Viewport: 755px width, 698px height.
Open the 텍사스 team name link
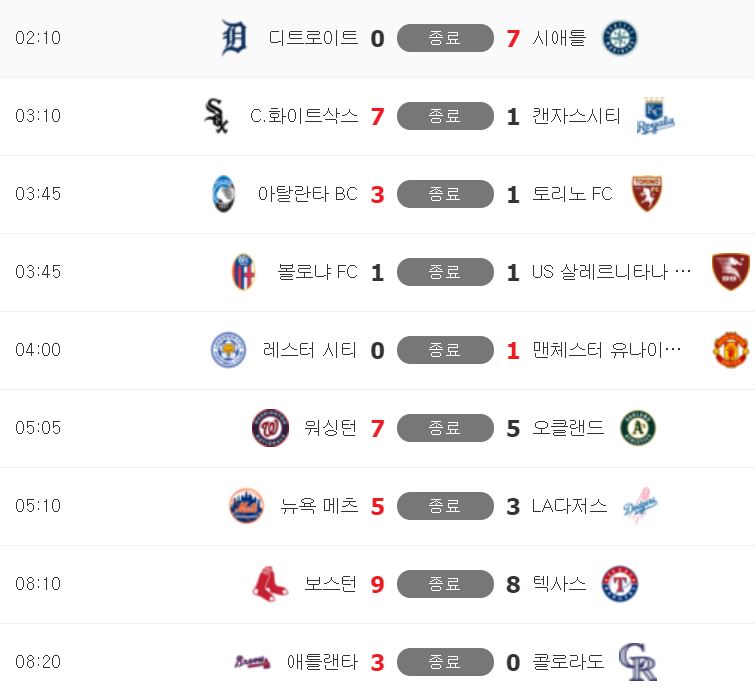[559, 583]
